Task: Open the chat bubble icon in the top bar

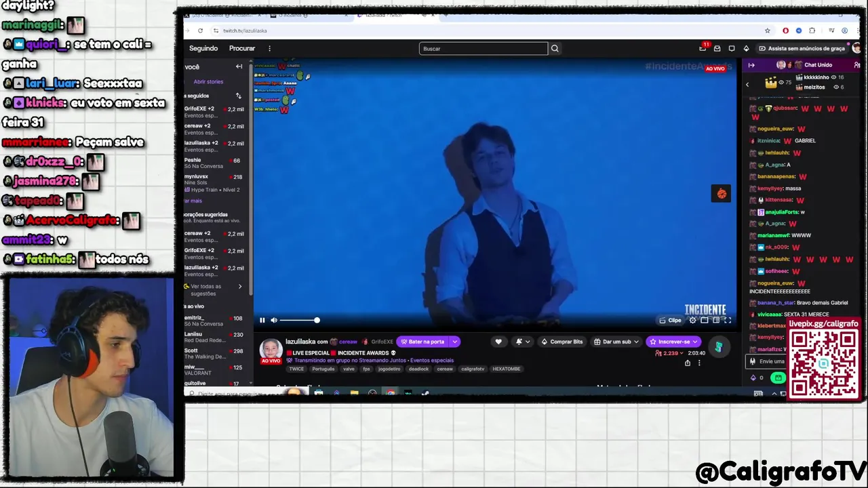Action: coord(732,48)
